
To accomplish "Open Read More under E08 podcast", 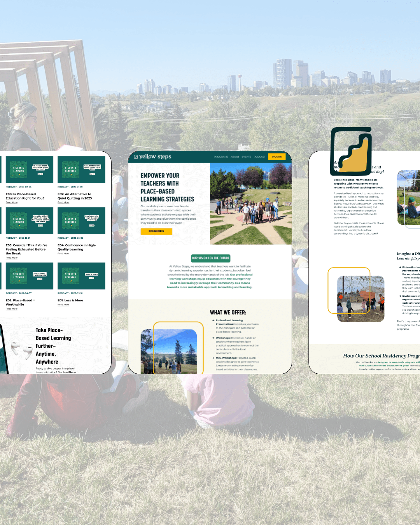I will 12,203.
